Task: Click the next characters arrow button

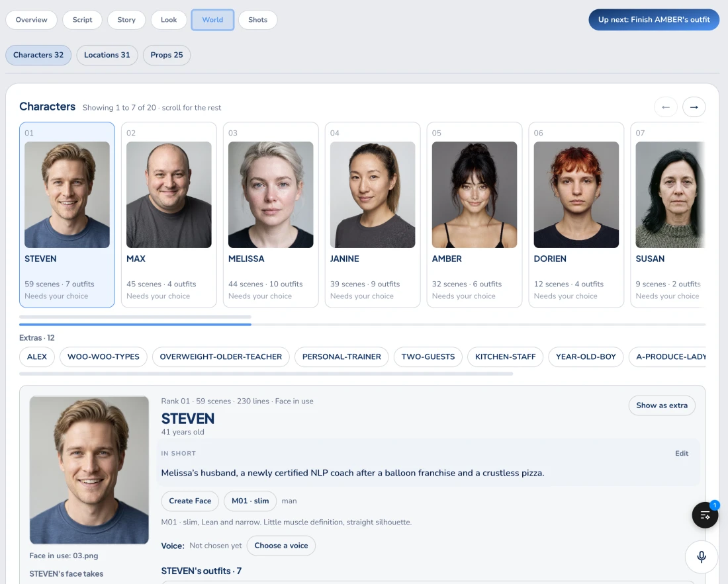Action: point(694,107)
